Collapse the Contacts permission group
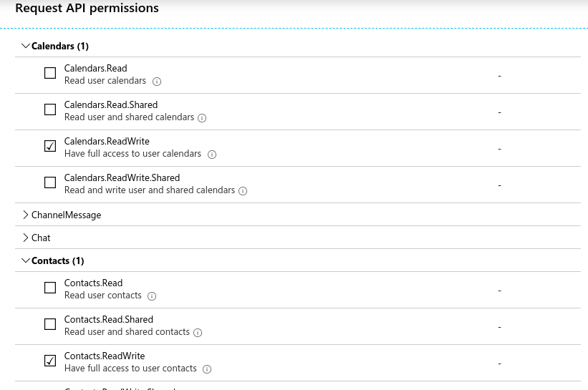588x390 pixels. pos(26,260)
